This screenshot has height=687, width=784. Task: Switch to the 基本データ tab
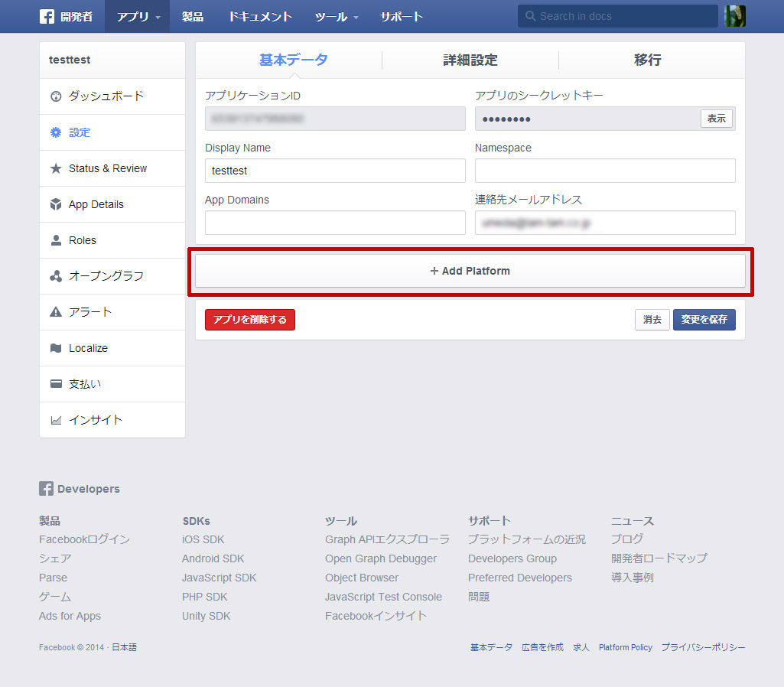pyautogui.click(x=294, y=60)
